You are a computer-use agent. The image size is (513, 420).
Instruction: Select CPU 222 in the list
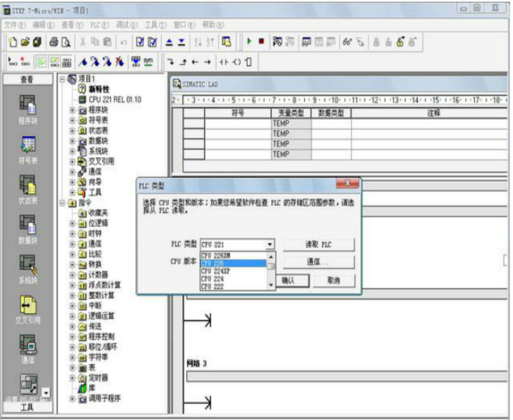click(x=233, y=287)
